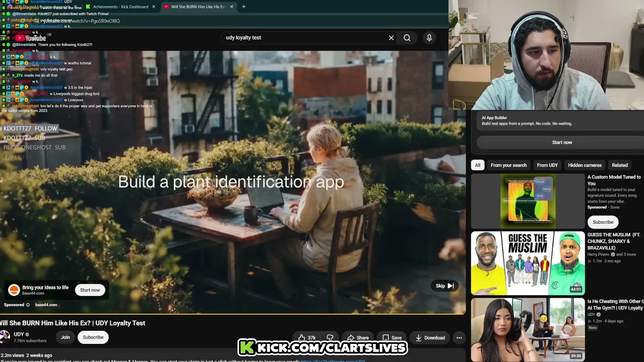Click the Build a plant identification app text
644x362 pixels.
pyautogui.click(x=231, y=182)
